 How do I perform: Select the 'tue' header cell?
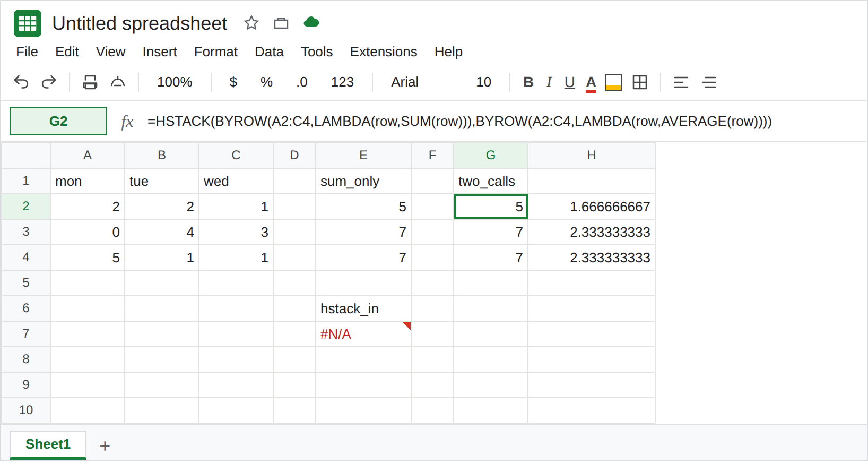162,181
